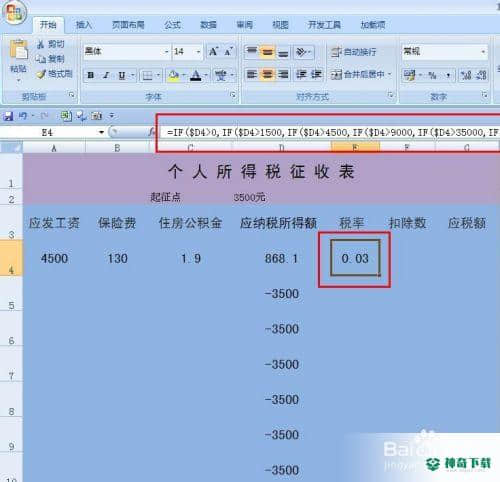Open the font name dropdown
This screenshot has height=482, width=500.
click(166, 52)
